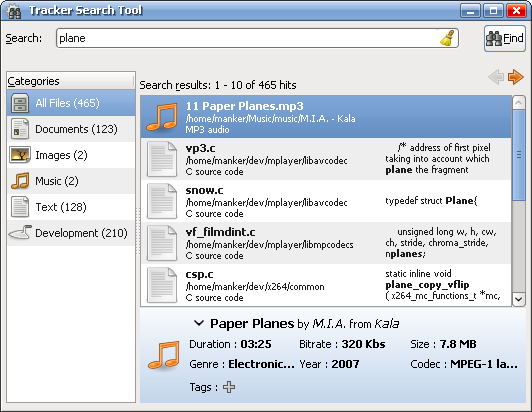532x412 pixels.
Task: Collapse the Paper Planes details expander
Action: click(198, 323)
